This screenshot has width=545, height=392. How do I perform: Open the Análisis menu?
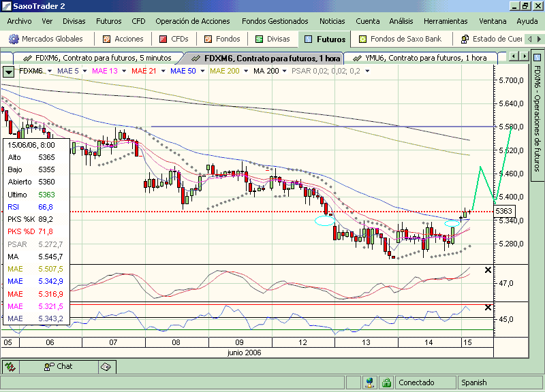[401, 21]
